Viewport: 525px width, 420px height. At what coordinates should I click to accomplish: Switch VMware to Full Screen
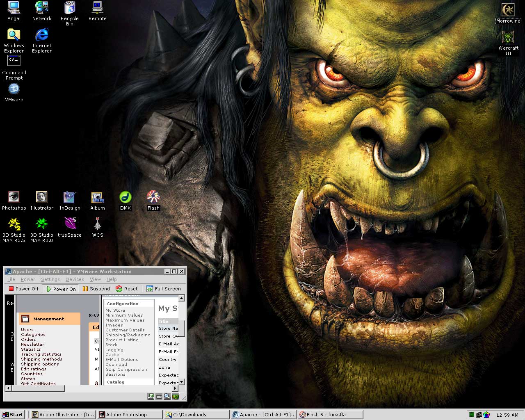coord(164,289)
